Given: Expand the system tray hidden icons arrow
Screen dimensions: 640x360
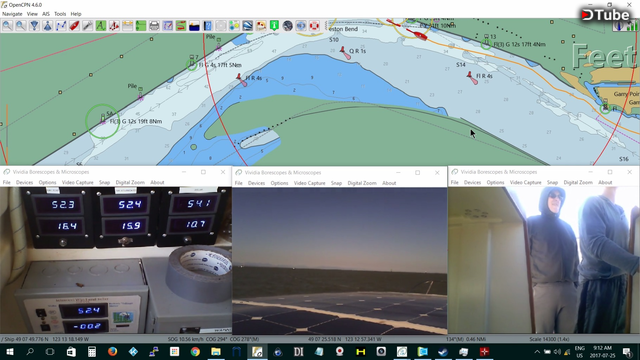Looking at the screenshot, I should 537,351.
